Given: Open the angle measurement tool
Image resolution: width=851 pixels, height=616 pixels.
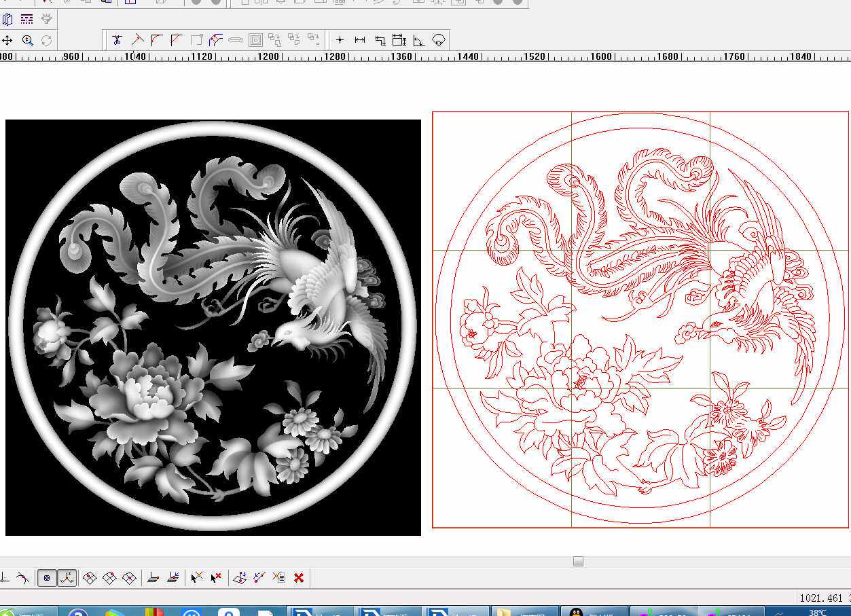Looking at the screenshot, I should (419, 40).
